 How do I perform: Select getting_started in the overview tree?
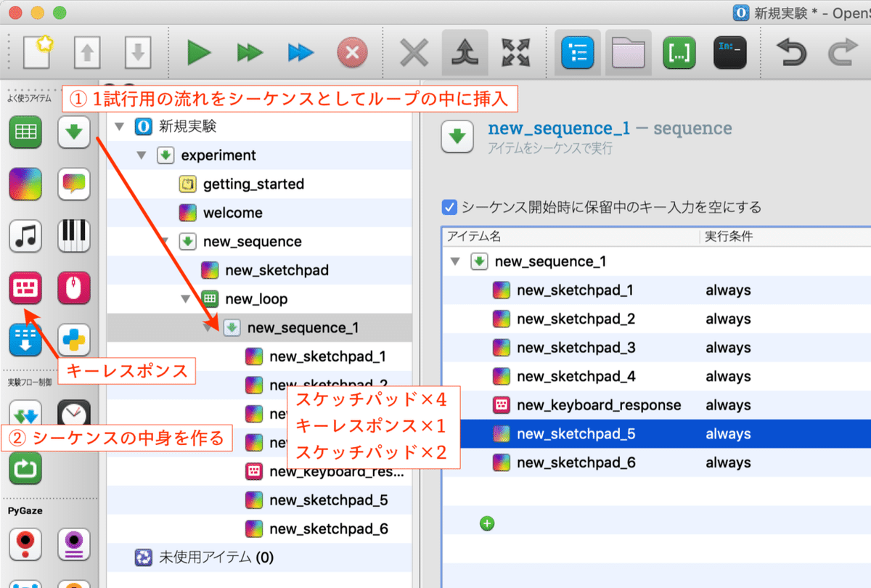pyautogui.click(x=253, y=184)
